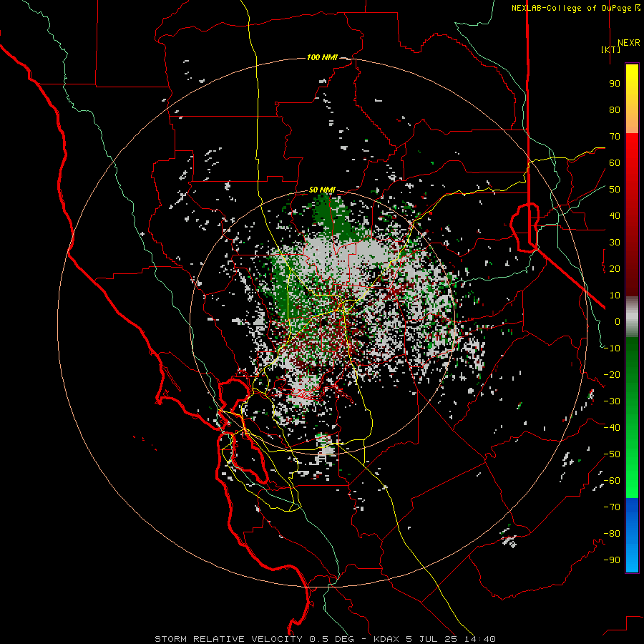Click the -20 value on velocity scale
Image resolution: width=644 pixels, height=644 pixels.
tap(612, 374)
